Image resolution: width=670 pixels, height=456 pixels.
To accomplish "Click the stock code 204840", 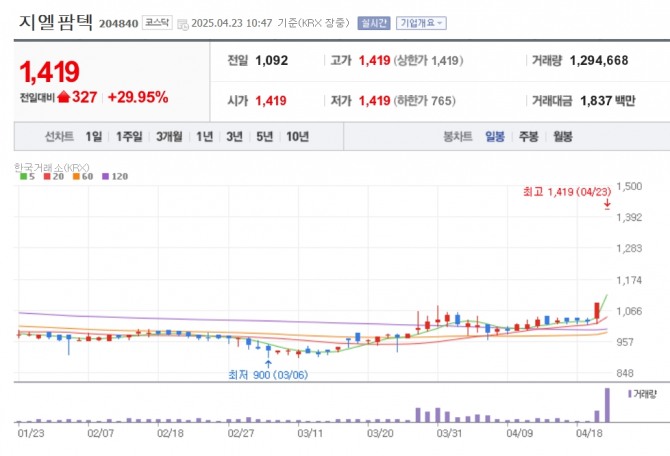I will [x=118, y=24].
